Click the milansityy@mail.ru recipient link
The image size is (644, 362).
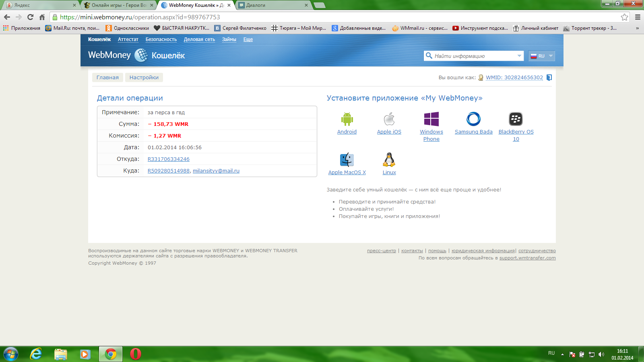point(216,171)
